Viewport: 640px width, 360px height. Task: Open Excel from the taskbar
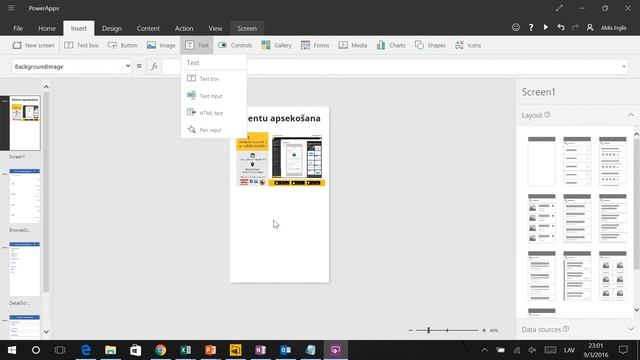point(185,350)
